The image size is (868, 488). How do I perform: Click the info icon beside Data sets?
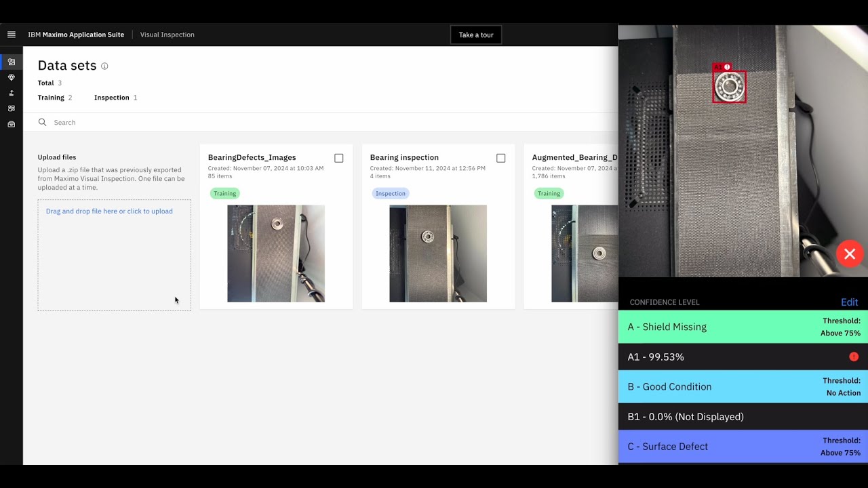pos(104,66)
